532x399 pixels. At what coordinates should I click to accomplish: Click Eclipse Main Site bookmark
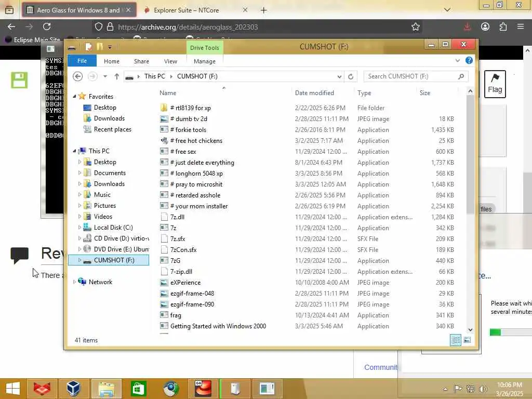tap(33, 39)
